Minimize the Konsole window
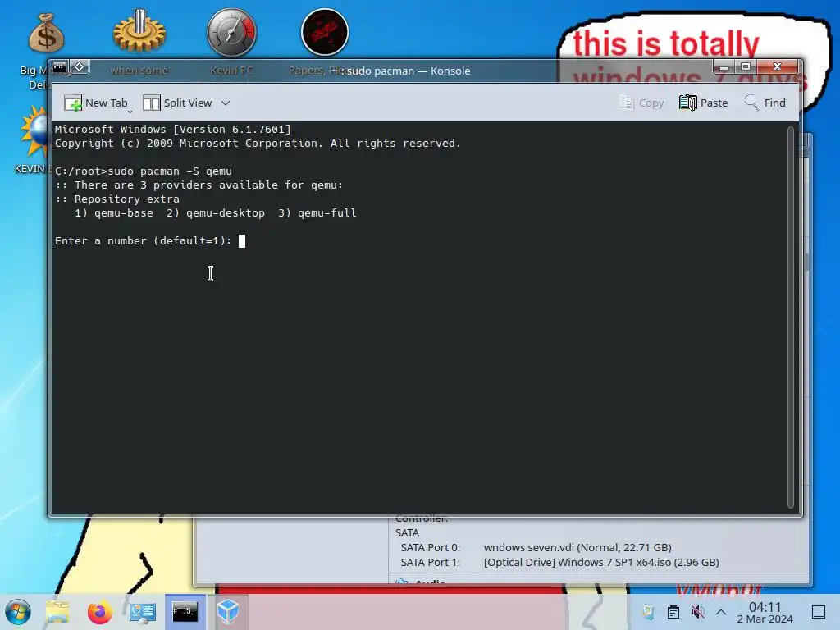This screenshot has width=840, height=630. click(724, 67)
